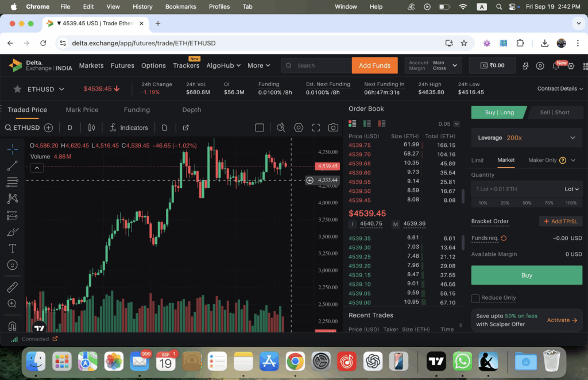
Task: Switch chart to fullscreen mode
Action: click(x=316, y=128)
